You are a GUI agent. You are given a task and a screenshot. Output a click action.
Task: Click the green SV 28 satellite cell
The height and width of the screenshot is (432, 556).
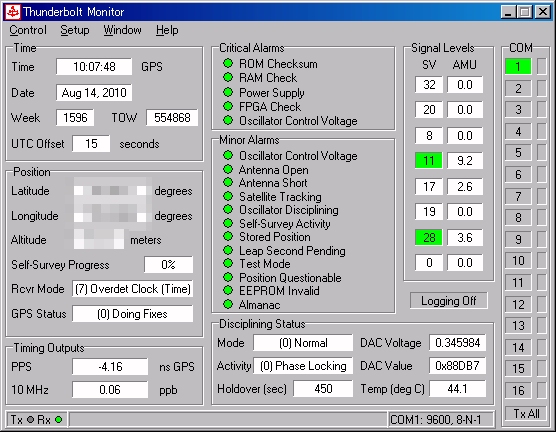(x=429, y=237)
